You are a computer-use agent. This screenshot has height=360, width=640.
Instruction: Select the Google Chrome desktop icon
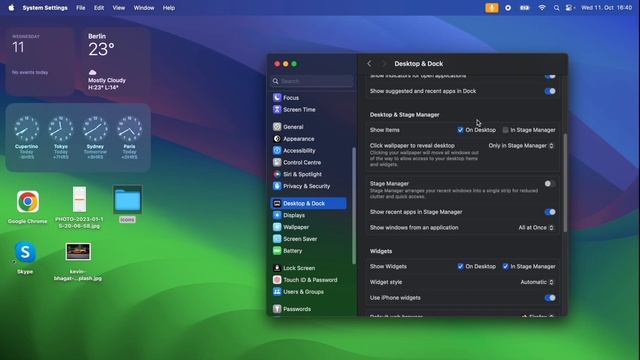pyautogui.click(x=28, y=202)
